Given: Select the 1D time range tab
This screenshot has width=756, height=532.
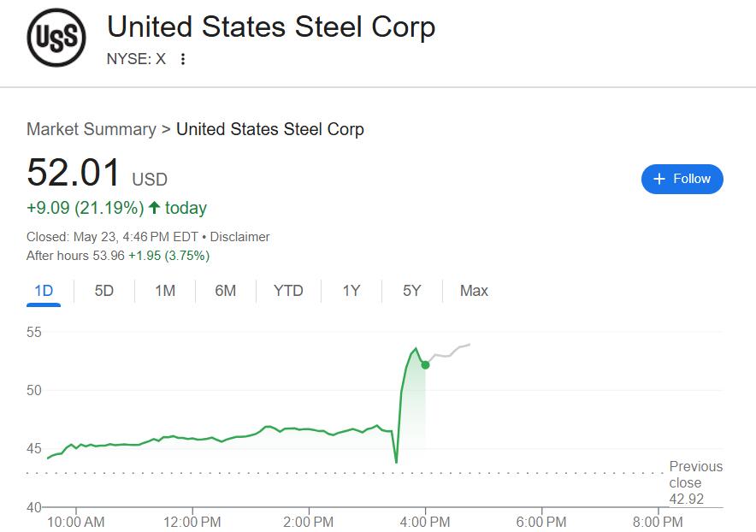Looking at the screenshot, I should point(44,291).
